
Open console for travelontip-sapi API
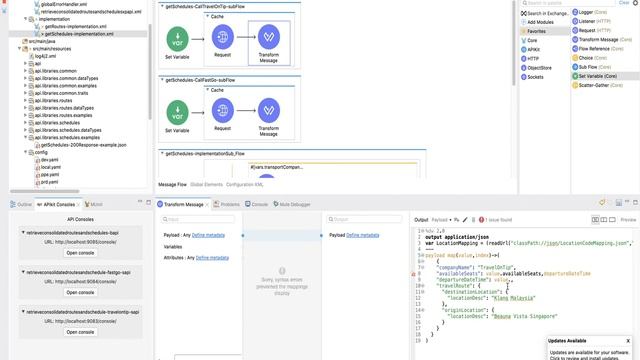point(80,332)
